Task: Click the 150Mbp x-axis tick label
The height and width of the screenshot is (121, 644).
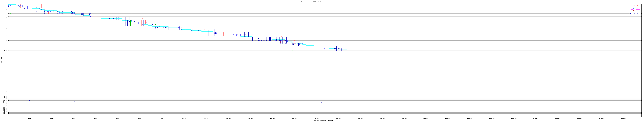Action: tap(338, 118)
